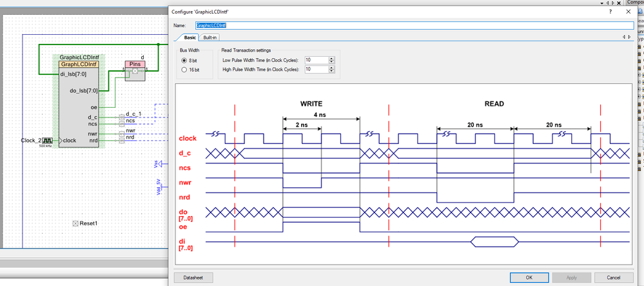Select the Pins component block
The image size is (644, 286).
click(135, 71)
